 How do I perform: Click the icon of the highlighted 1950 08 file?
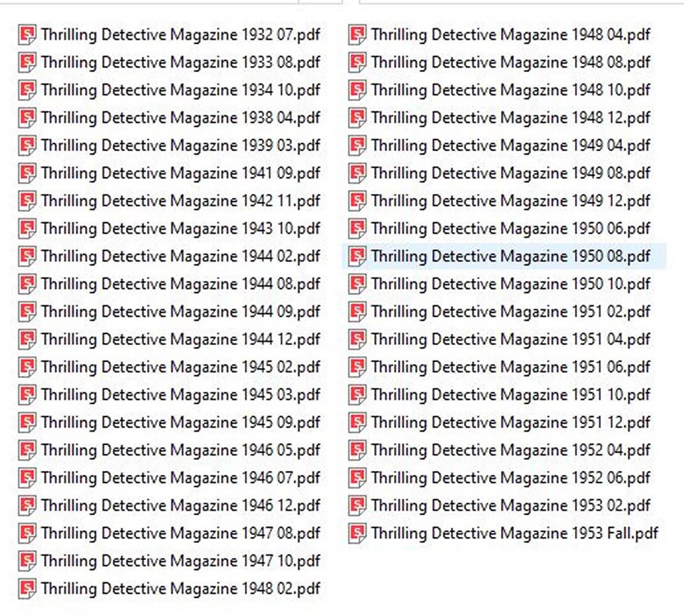click(x=357, y=257)
